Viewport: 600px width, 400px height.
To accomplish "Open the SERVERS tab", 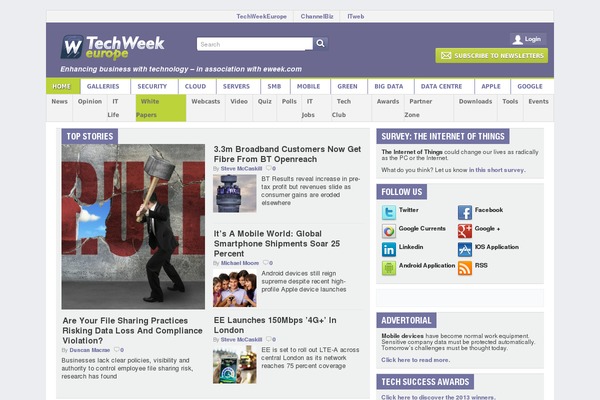I will pos(236,86).
